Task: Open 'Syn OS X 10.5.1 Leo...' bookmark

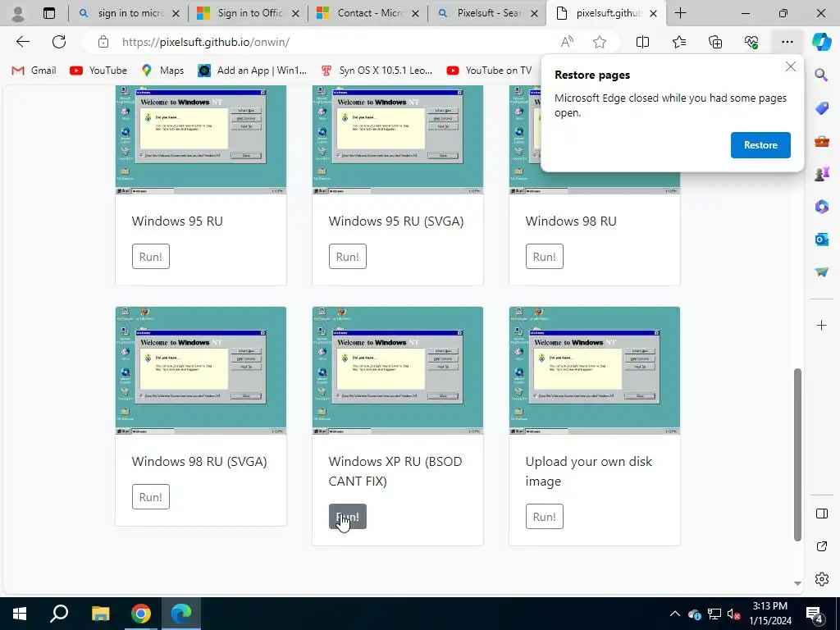Action: (x=376, y=71)
